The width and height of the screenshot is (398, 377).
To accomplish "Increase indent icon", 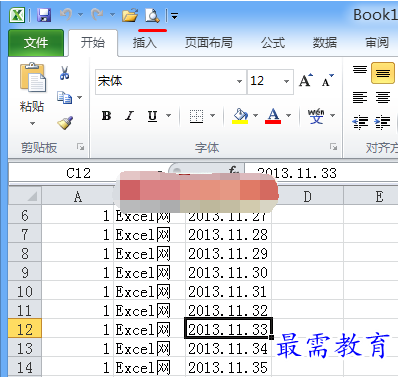I will point(382,122).
